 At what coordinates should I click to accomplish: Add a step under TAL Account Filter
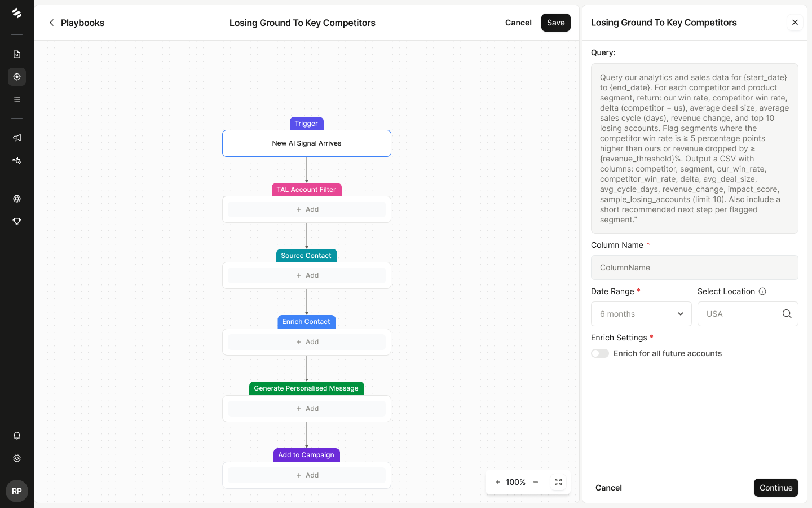click(306, 209)
